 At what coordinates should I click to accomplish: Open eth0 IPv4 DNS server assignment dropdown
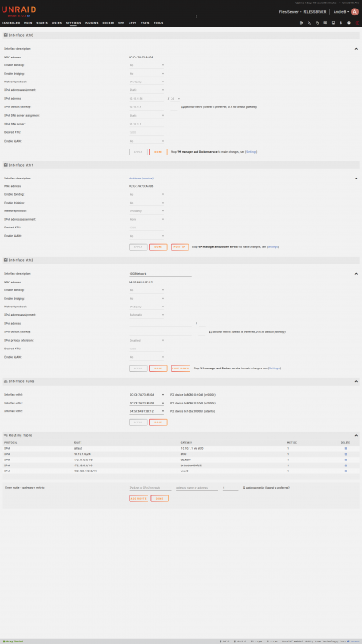click(147, 115)
